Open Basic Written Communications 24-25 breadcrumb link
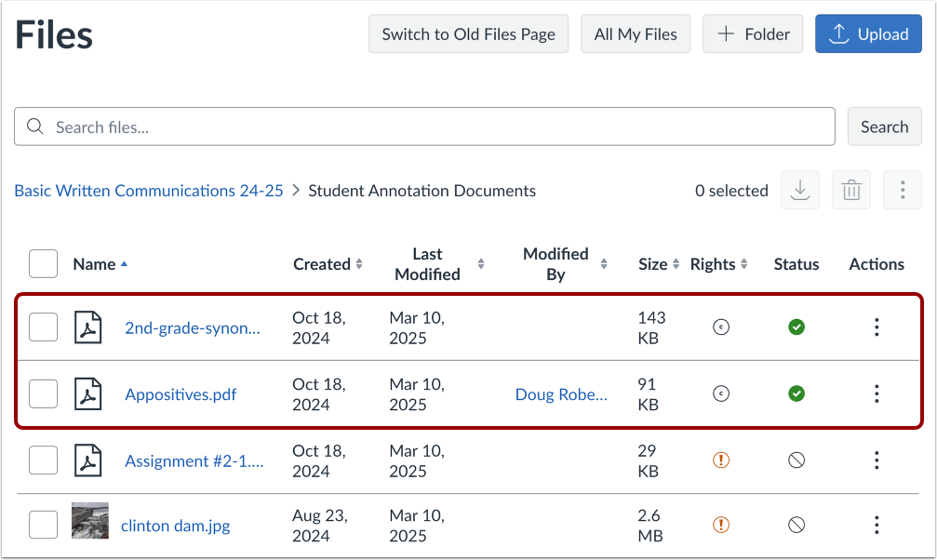This screenshot has height=560, width=937. tap(149, 191)
